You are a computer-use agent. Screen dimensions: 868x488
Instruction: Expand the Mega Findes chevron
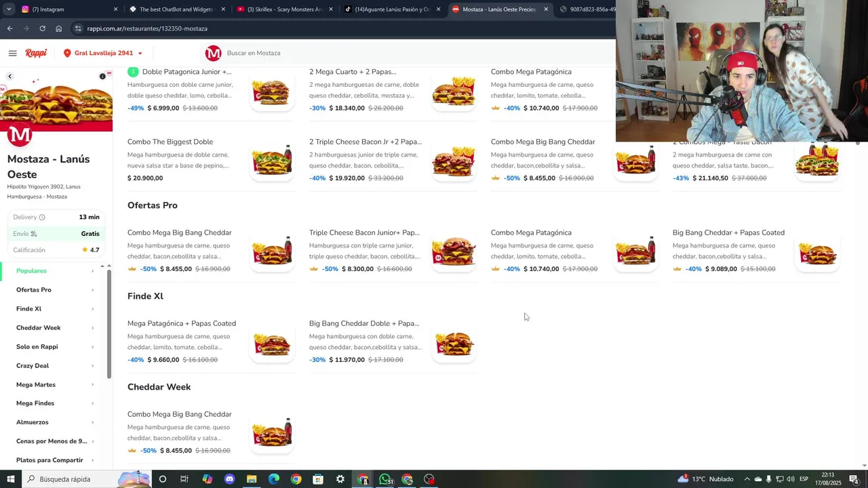pos(93,403)
